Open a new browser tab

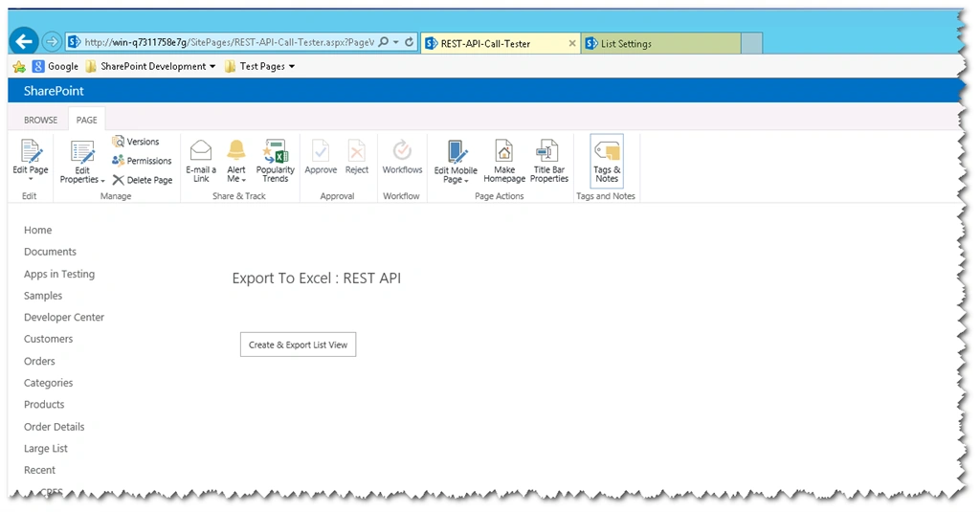[752, 43]
